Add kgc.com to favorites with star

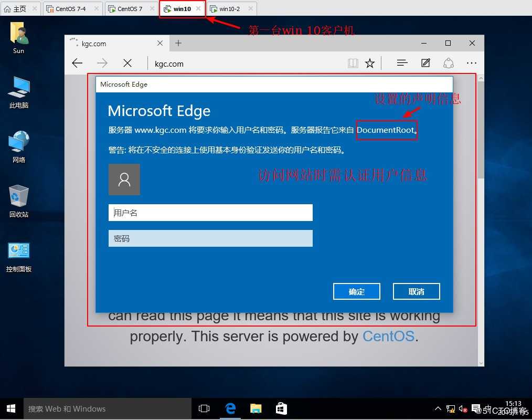click(370, 63)
